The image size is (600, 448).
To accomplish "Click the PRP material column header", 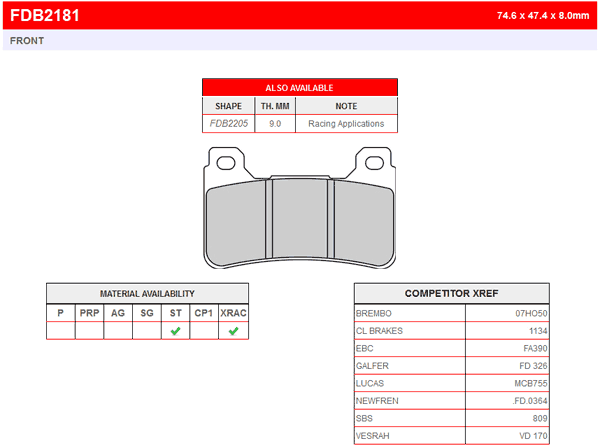I will [x=90, y=313].
